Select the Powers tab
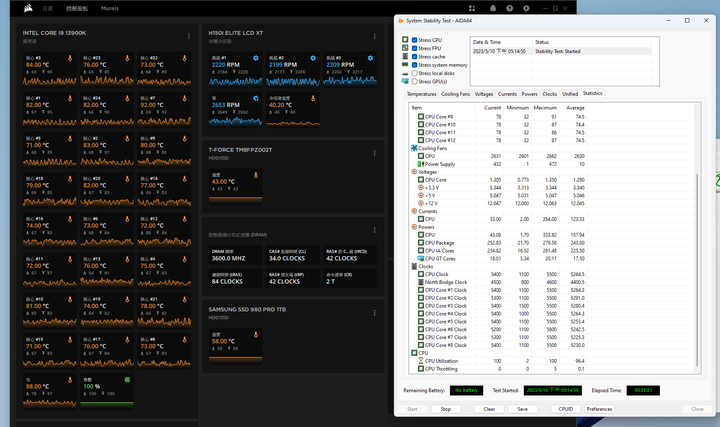The height and width of the screenshot is (427, 720). tap(529, 94)
